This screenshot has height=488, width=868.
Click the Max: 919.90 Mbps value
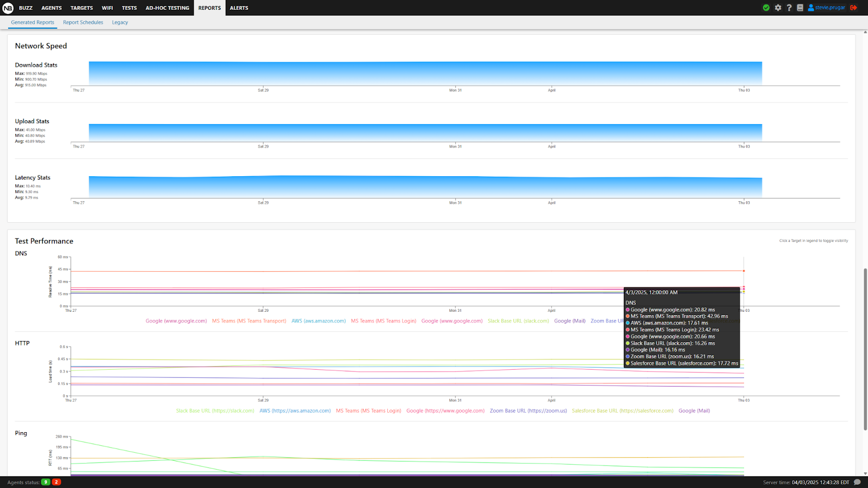pyautogui.click(x=31, y=74)
